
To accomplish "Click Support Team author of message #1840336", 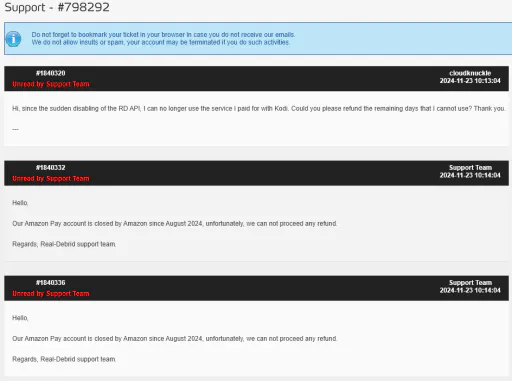I will click(x=470, y=282).
